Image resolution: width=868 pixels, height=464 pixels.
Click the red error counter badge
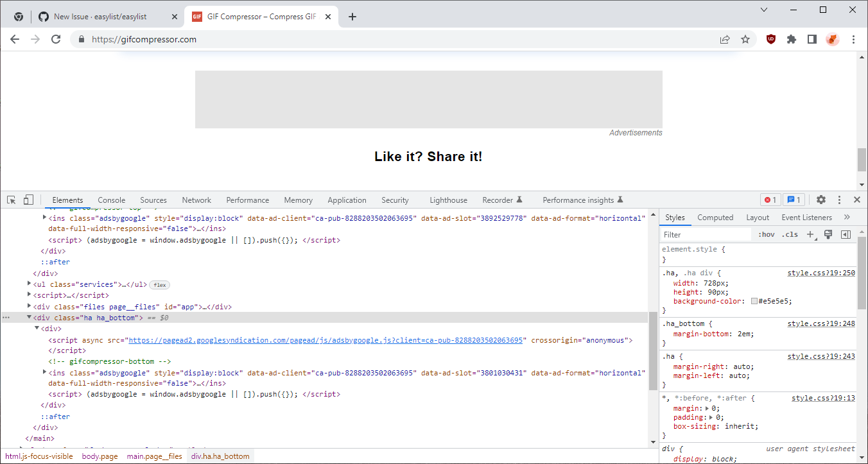tap(770, 200)
